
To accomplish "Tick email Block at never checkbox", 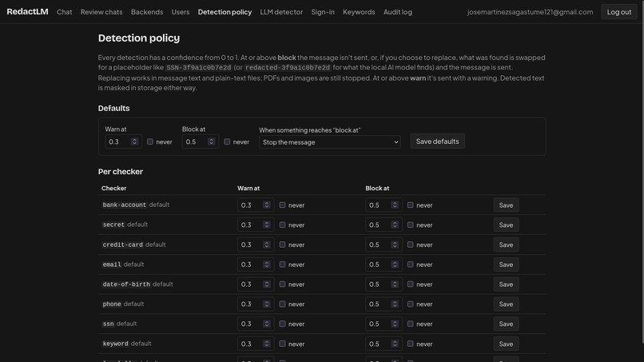I will pyautogui.click(x=411, y=265).
